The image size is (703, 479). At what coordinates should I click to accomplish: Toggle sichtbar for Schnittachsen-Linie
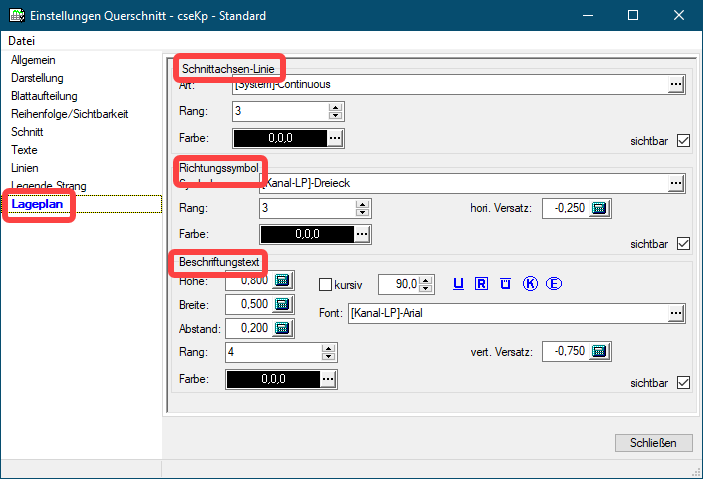pos(684,140)
